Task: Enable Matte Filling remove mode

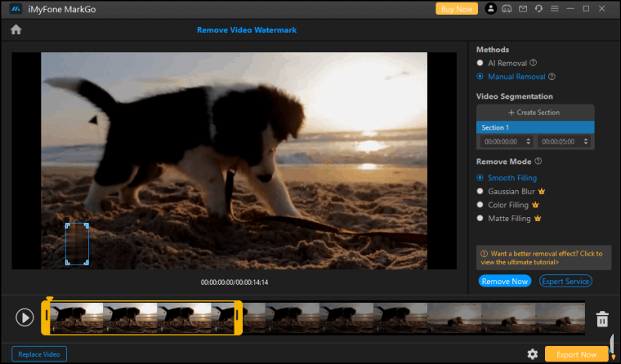Action: click(480, 219)
